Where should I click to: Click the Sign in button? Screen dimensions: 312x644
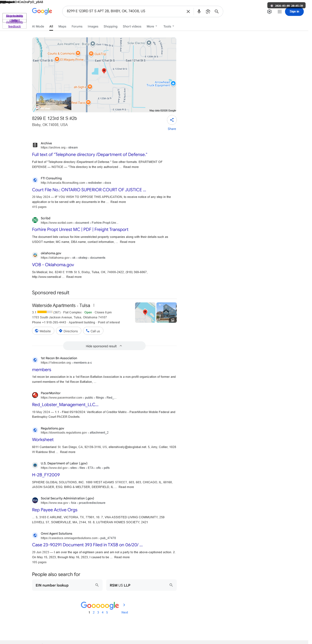pos(294,11)
